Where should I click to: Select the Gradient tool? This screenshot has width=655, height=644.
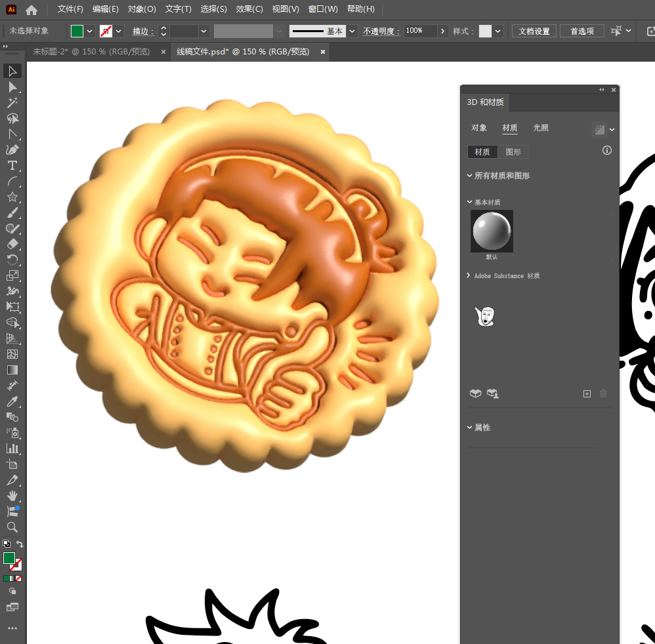12,370
